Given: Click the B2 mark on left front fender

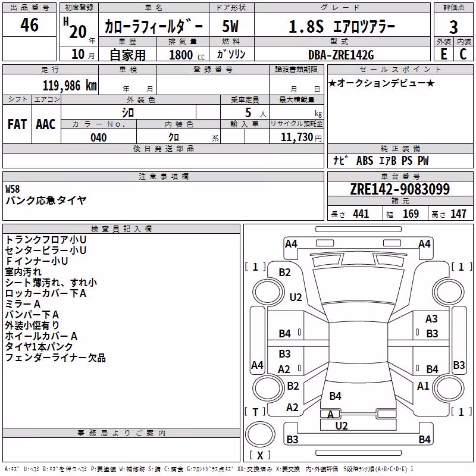Looking at the screenshot, I should coord(285,273).
